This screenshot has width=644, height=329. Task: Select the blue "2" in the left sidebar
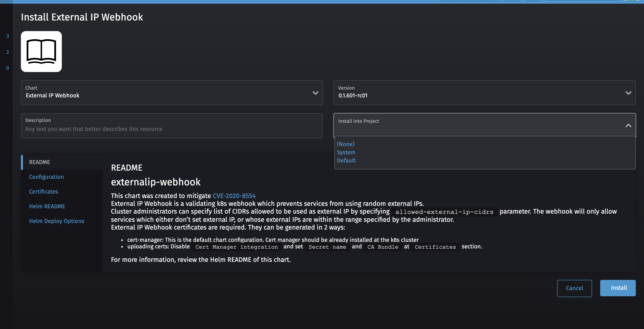pos(8,52)
